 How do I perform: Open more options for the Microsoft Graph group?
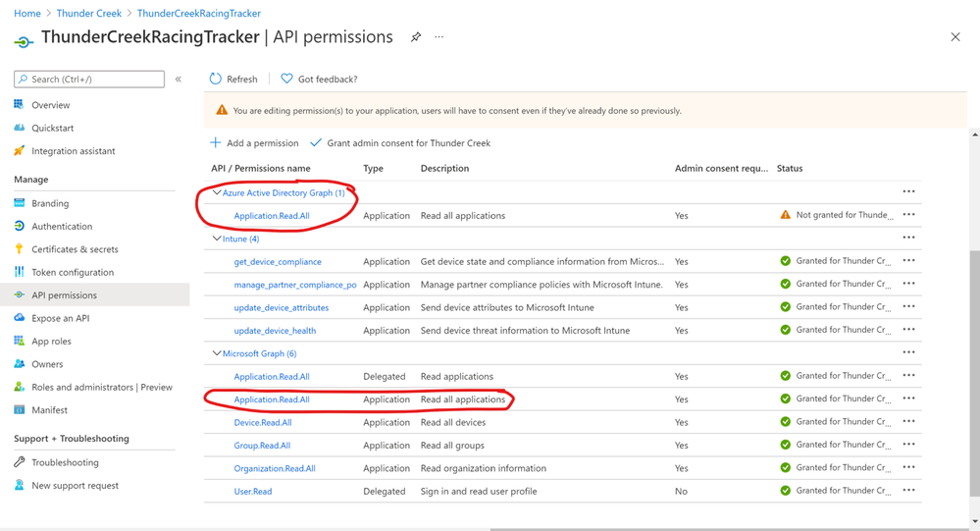coord(908,353)
